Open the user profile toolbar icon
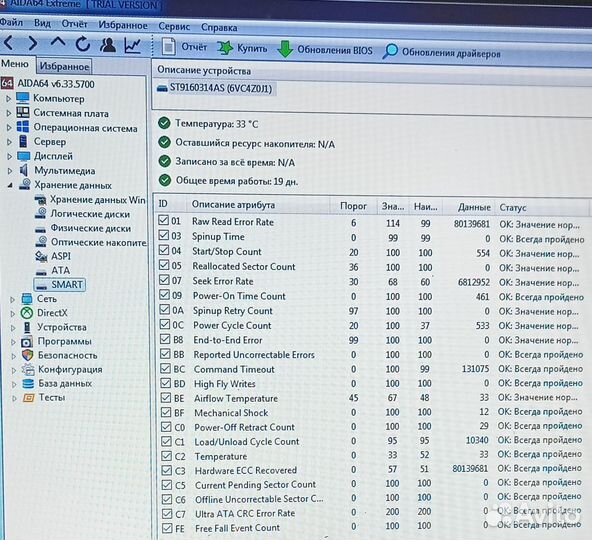This screenshot has width=592, height=540. coord(108,45)
